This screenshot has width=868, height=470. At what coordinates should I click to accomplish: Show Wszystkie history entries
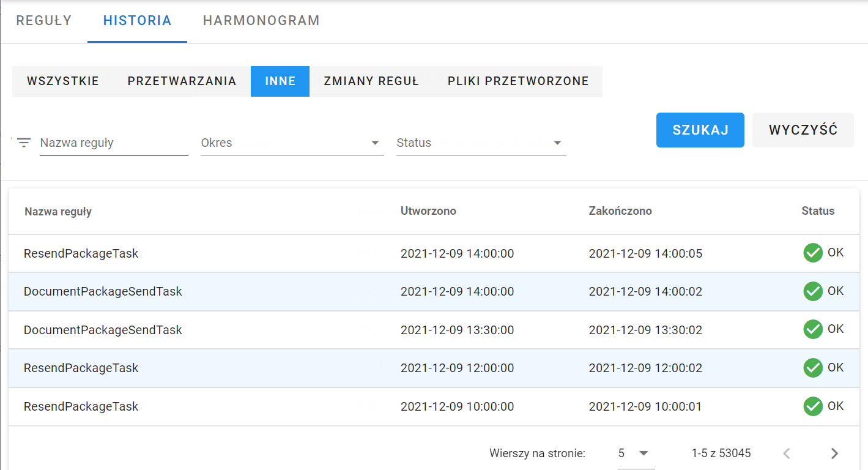(x=63, y=81)
